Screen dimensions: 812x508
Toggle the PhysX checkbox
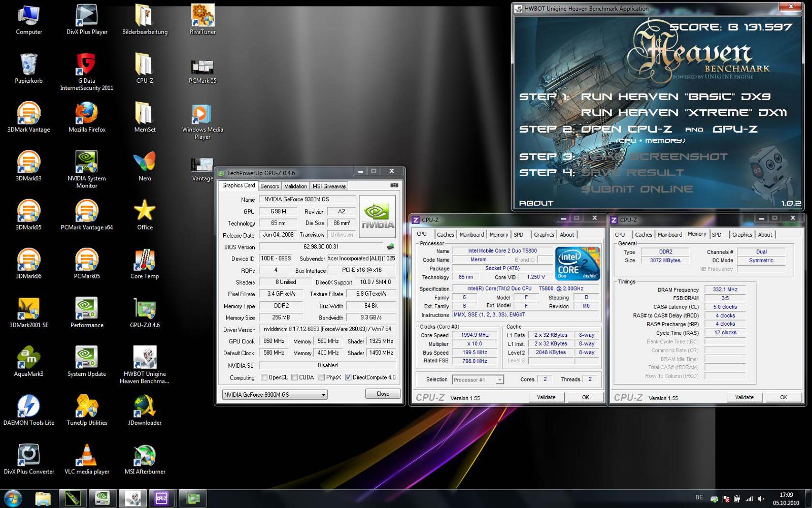(322, 377)
